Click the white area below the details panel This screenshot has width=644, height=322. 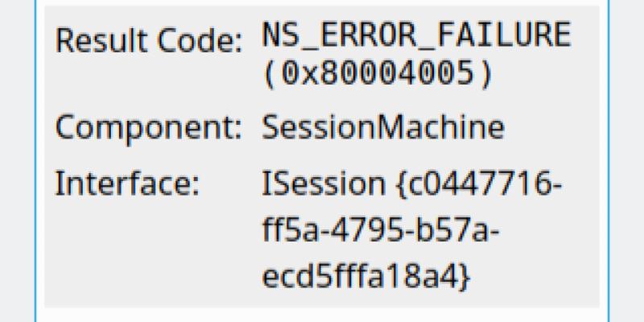pyautogui.click(x=322, y=315)
